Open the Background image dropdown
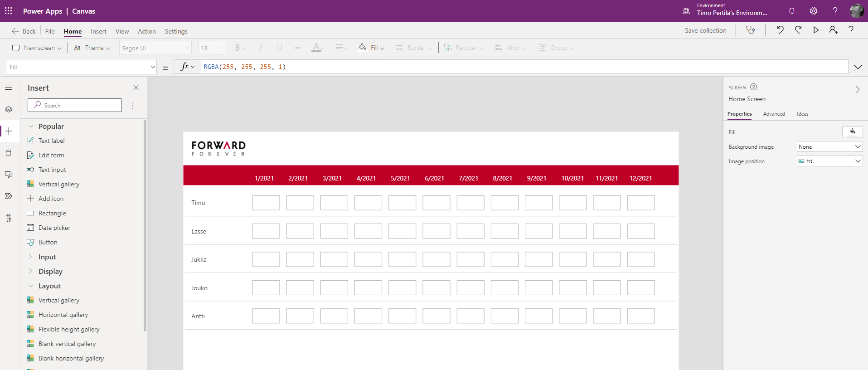Screen dimensions: 868x370 (829, 146)
